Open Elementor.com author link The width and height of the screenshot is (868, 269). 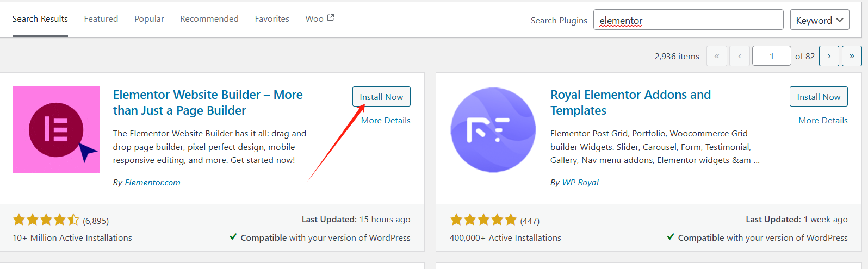[152, 183]
